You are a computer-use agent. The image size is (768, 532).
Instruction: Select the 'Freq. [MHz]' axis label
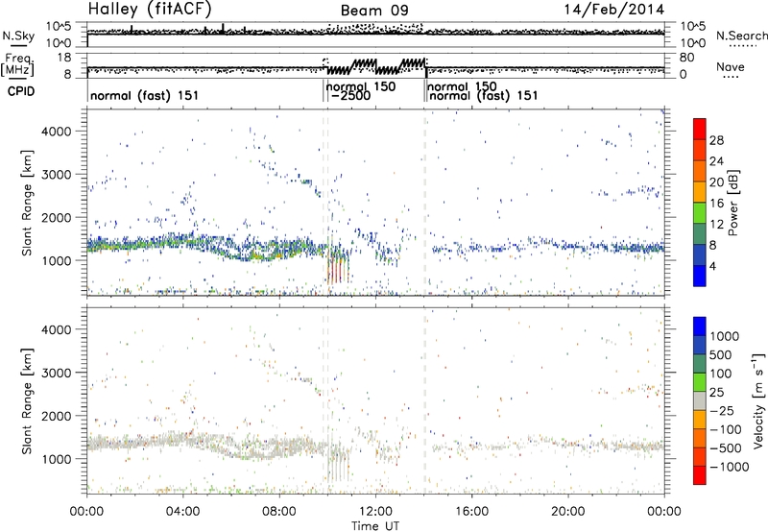click(x=18, y=65)
